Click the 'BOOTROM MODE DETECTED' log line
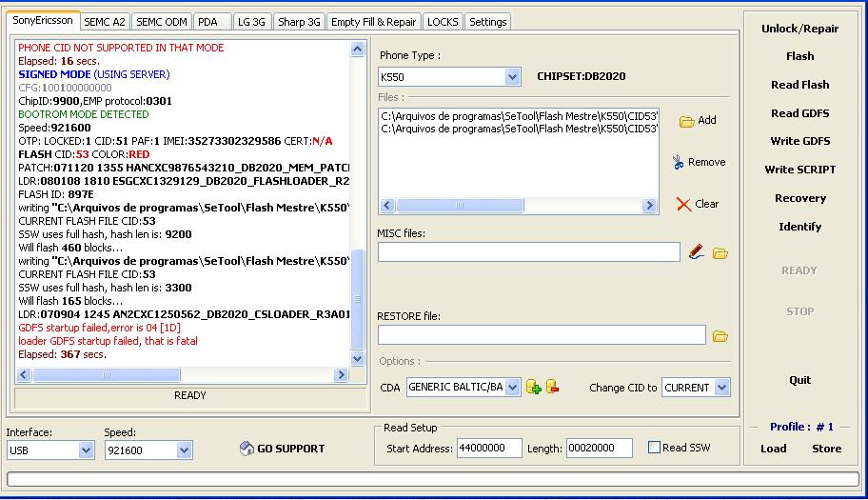This screenshot has width=868, height=500. tap(84, 114)
